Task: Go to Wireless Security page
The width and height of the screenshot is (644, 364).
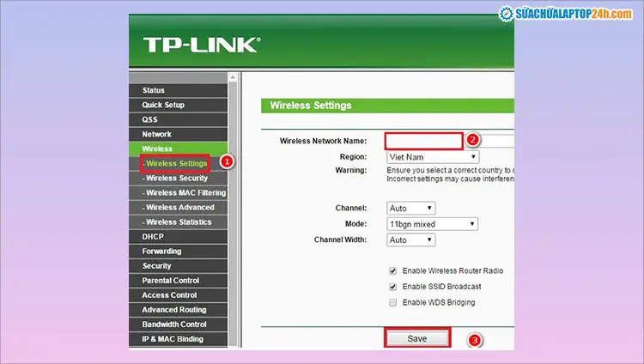Action: coord(178,179)
